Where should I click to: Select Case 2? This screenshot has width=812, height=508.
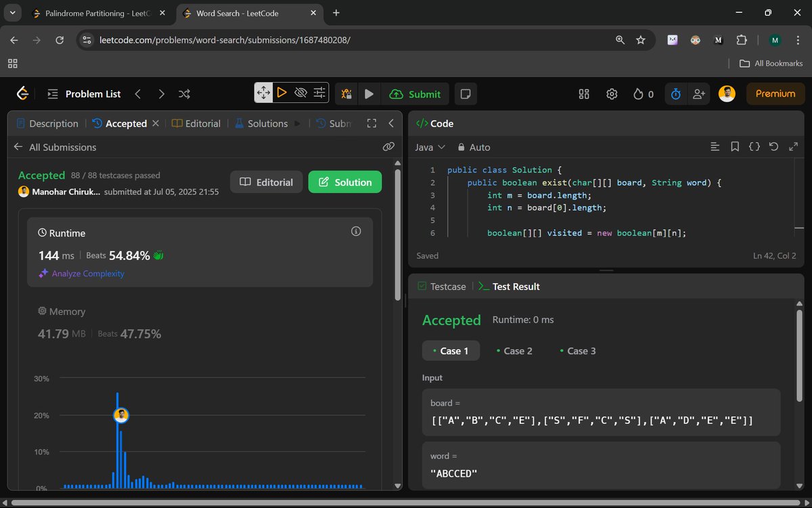coord(514,351)
